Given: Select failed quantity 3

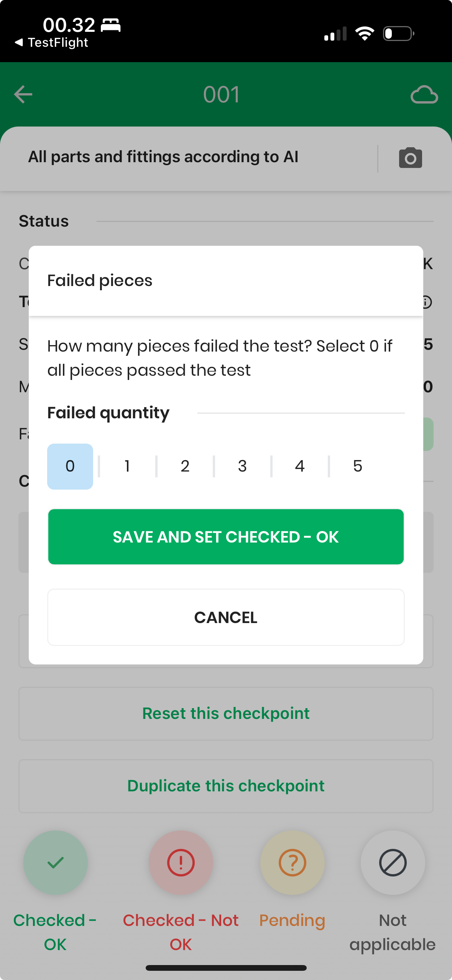Looking at the screenshot, I should point(242,466).
